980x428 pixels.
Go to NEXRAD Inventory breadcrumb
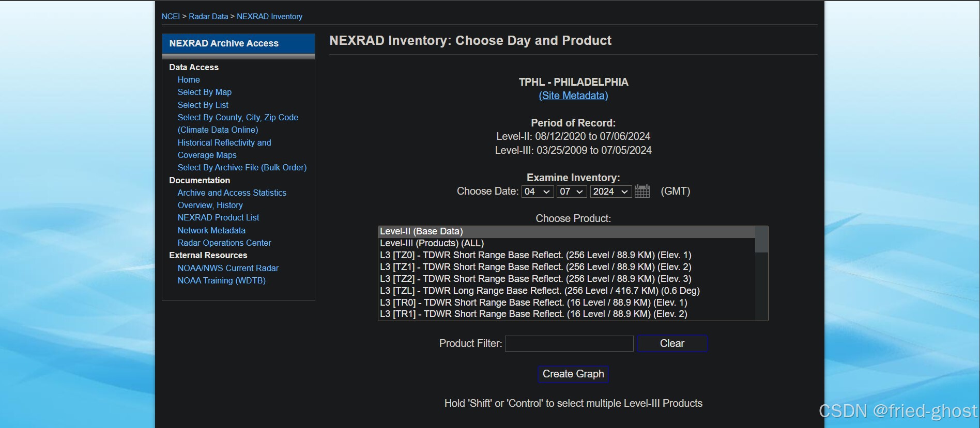(269, 17)
